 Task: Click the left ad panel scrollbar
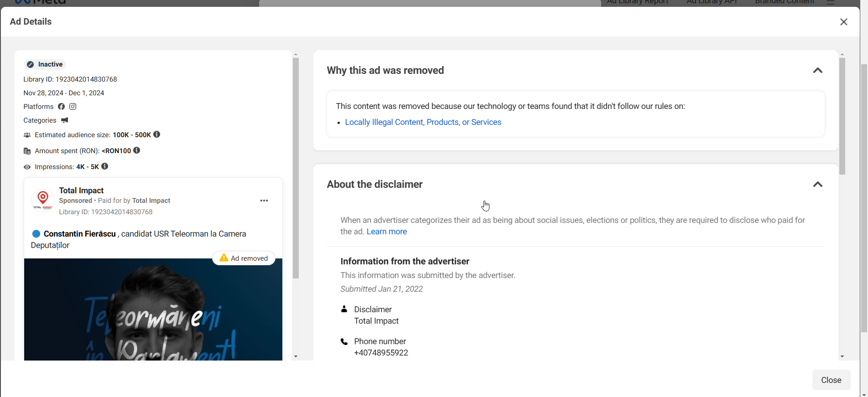pyautogui.click(x=296, y=169)
